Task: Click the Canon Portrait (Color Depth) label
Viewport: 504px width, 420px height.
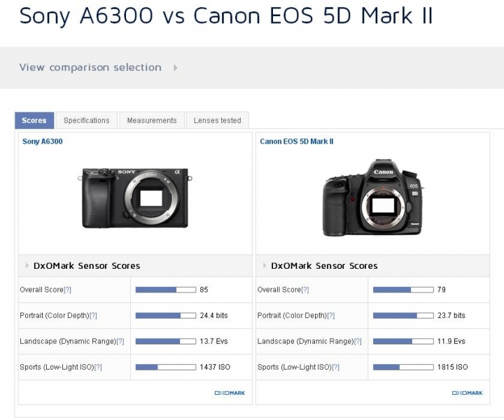Action: [292, 316]
